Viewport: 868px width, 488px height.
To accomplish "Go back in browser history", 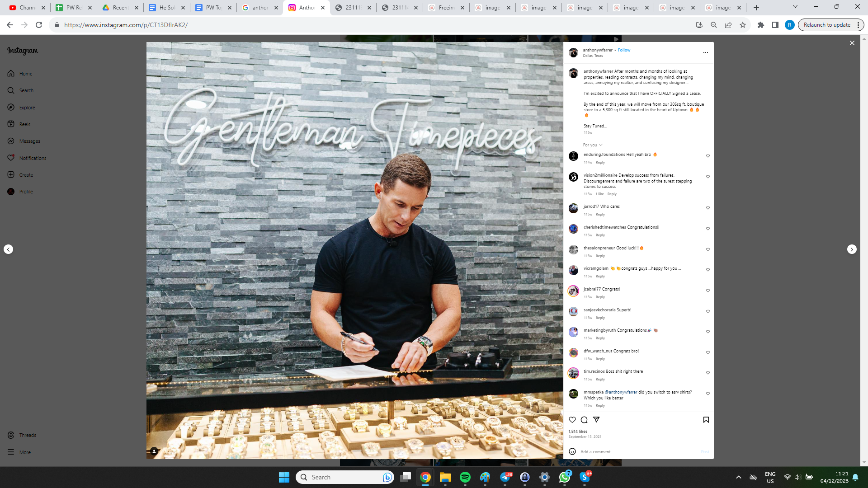I will point(10,25).
